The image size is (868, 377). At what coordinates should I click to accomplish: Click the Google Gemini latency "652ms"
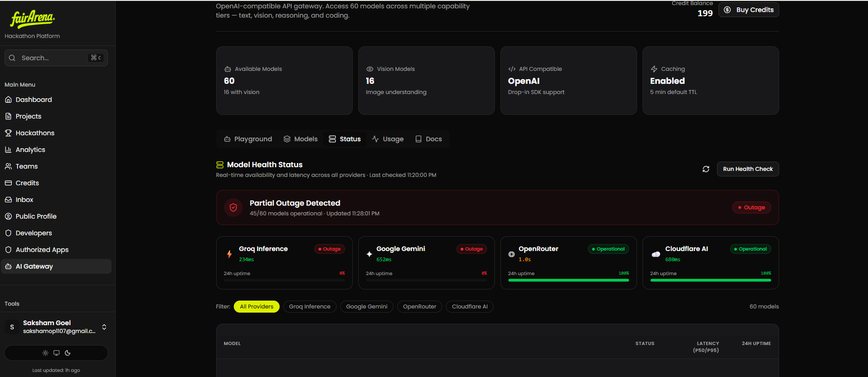coord(384,260)
